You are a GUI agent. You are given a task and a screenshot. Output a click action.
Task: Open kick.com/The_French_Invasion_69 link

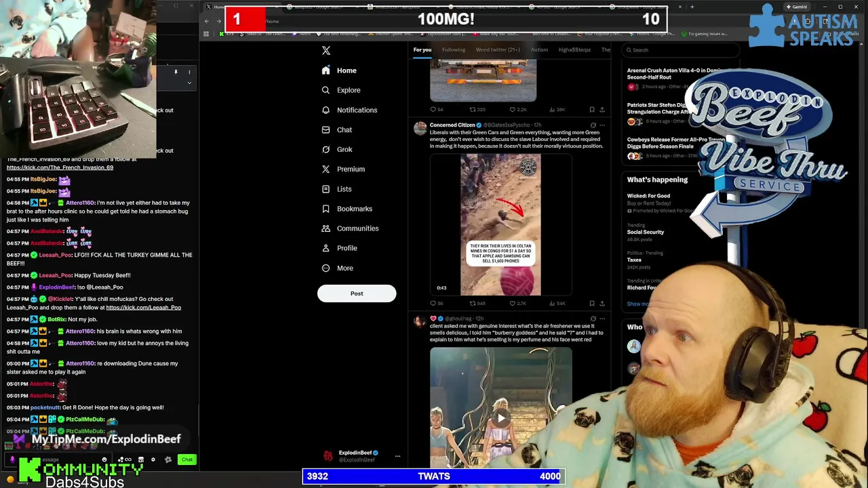pos(60,167)
